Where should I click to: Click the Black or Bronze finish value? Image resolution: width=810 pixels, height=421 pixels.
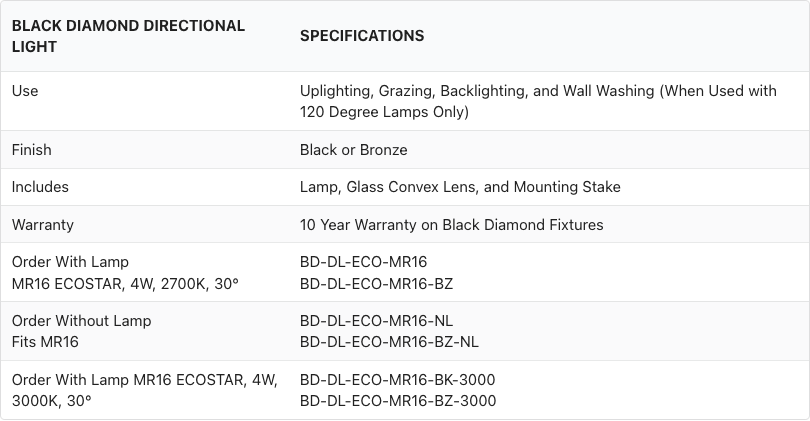[353, 150]
